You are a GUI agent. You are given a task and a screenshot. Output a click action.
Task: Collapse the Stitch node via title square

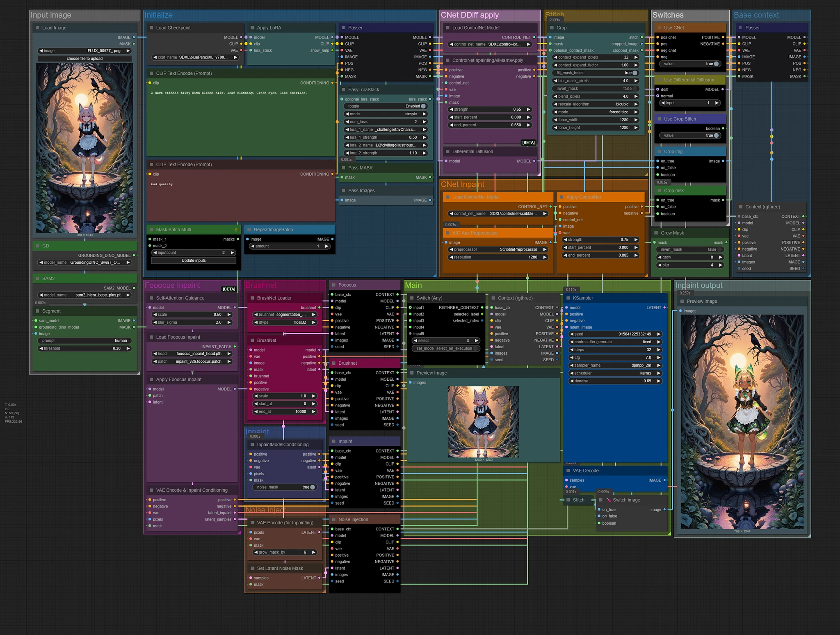(x=568, y=500)
